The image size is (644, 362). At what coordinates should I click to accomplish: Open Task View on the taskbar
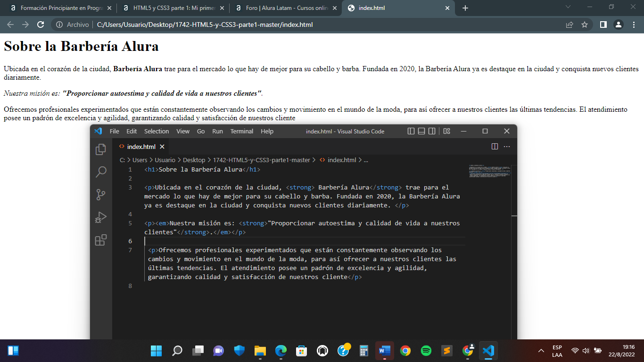point(198,351)
